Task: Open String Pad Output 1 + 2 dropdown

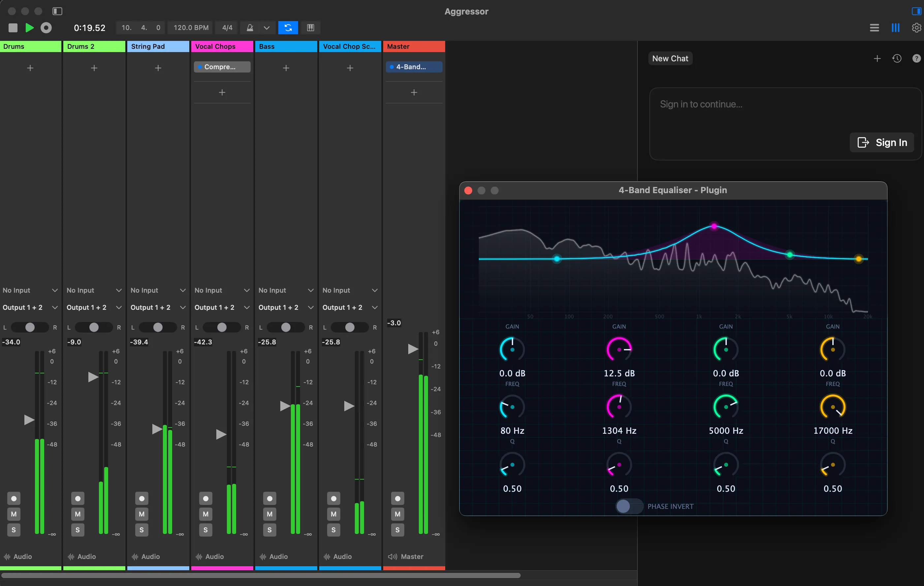Action: click(x=158, y=308)
